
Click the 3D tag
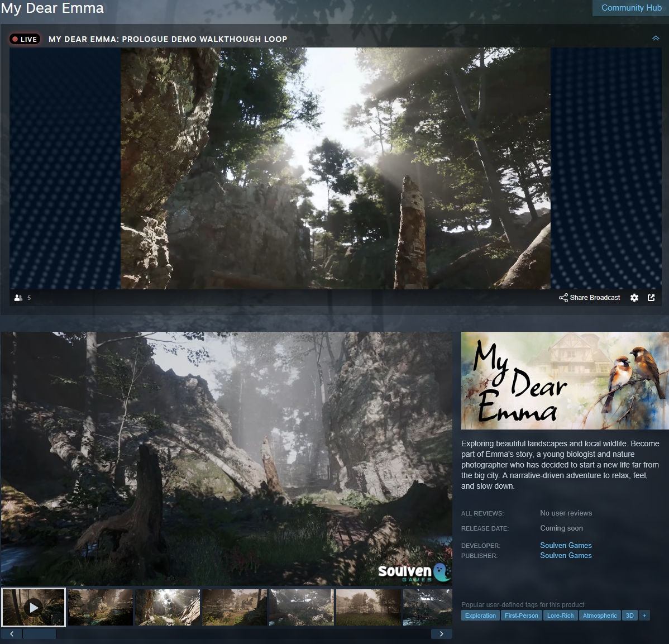coord(629,616)
